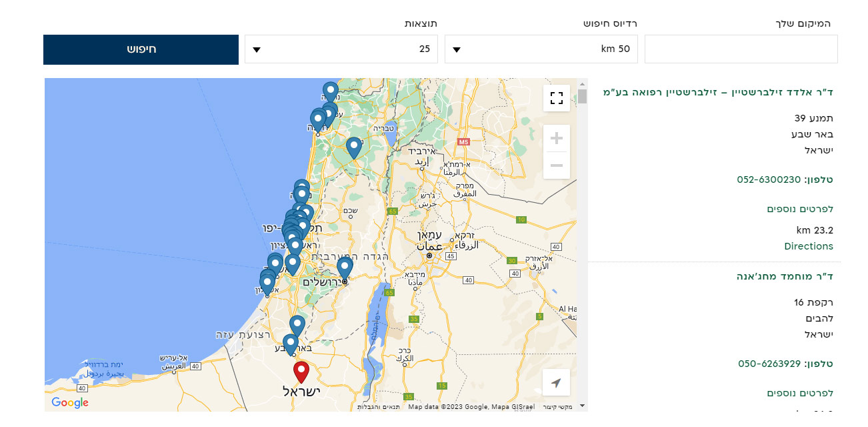Open the Google logo link on map
Image resolution: width=868 pixels, height=427 pixels.
click(70, 402)
